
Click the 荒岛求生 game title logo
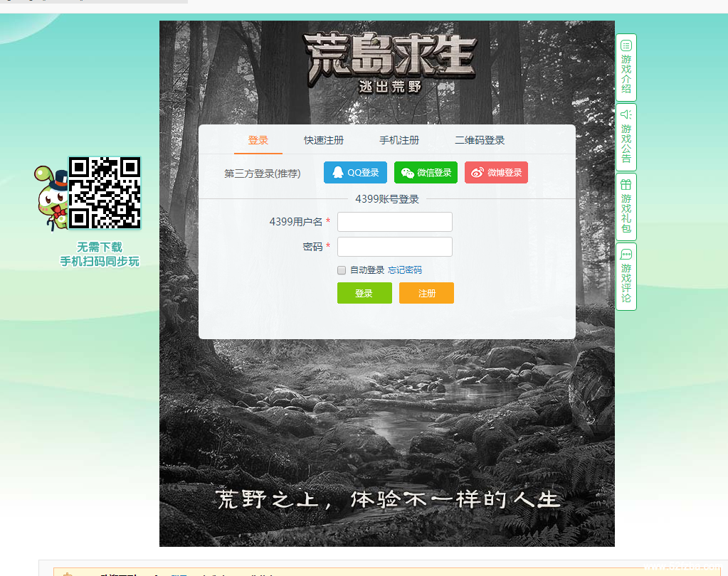(391, 62)
